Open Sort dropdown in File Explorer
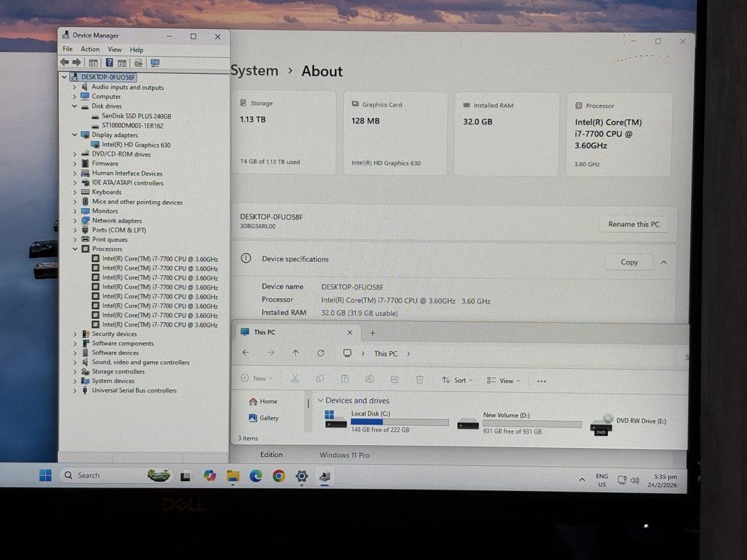 click(x=457, y=380)
